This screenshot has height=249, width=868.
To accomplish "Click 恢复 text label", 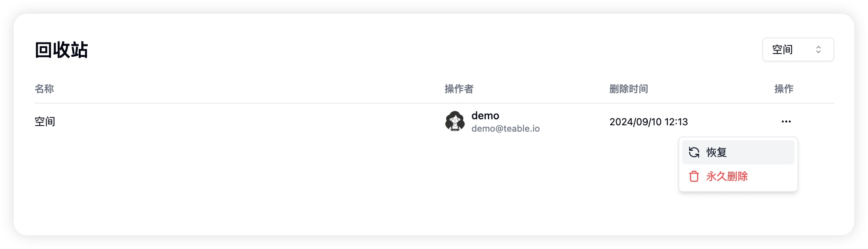I will coord(716,152).
